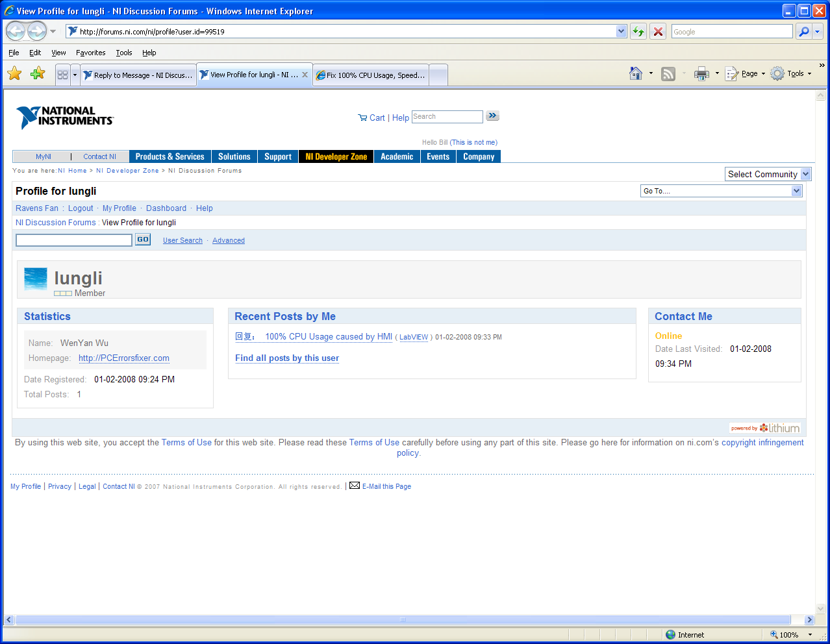Expand the Print button dropdown arrow

(x=717, y=73)
